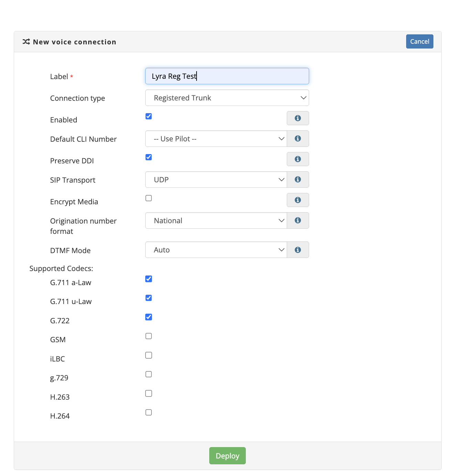
Task: Open the Preserve DDI info icon
Action: (298, 159)
